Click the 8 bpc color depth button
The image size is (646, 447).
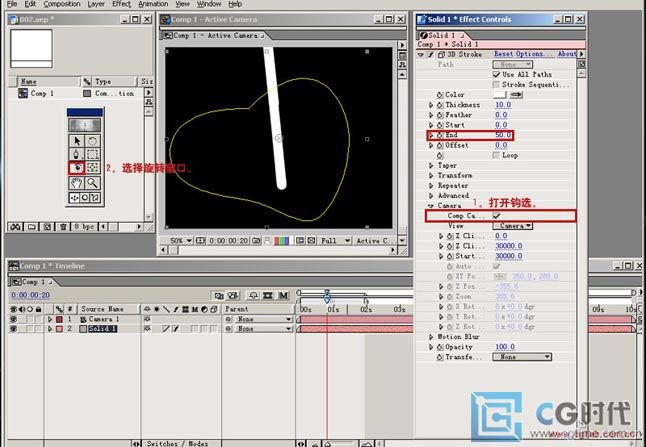84,227
